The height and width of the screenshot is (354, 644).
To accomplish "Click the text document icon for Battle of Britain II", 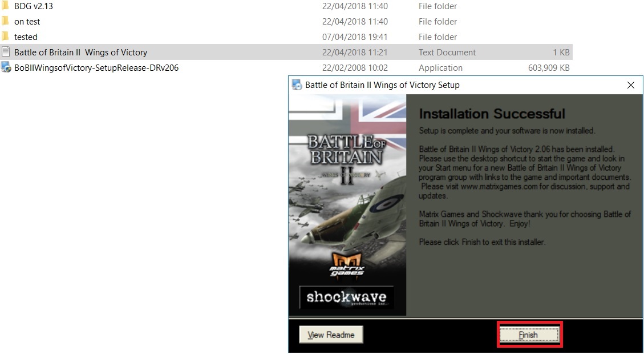I will click(x=6, y=52).
